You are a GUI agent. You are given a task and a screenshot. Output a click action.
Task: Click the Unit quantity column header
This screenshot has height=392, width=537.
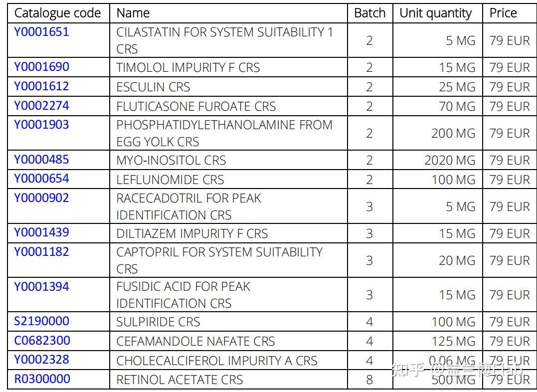tap(435, 13)
